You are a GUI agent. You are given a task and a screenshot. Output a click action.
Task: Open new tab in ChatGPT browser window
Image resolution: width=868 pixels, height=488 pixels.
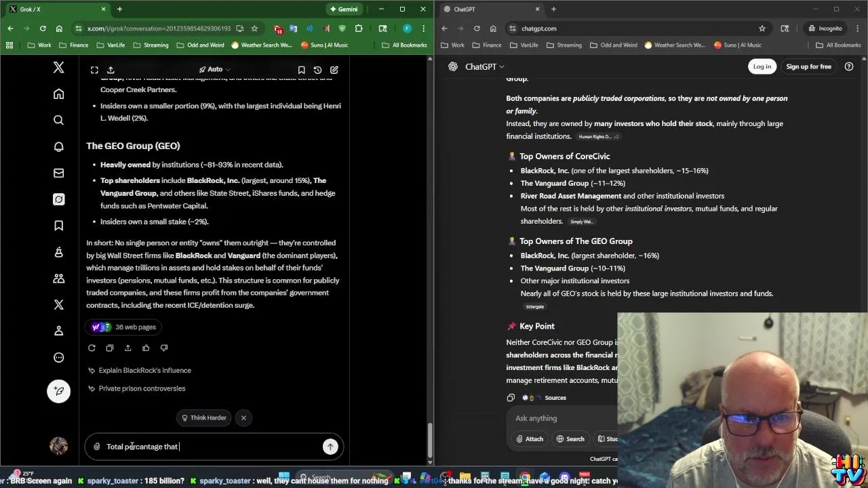pos(553,9)
